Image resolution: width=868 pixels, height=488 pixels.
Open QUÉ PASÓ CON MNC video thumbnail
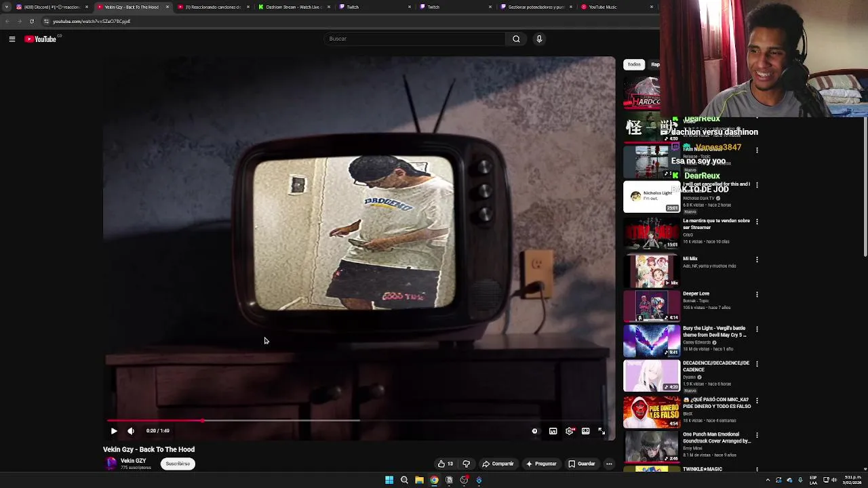click(651, 411)
